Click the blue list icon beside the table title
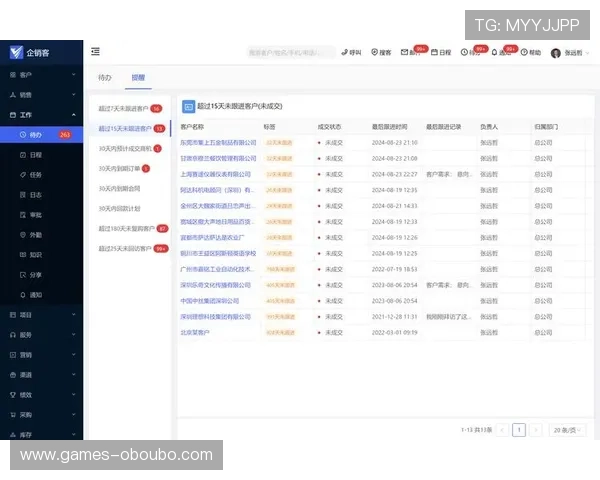This screenshot has height=480, width=600. click(188, 107)
